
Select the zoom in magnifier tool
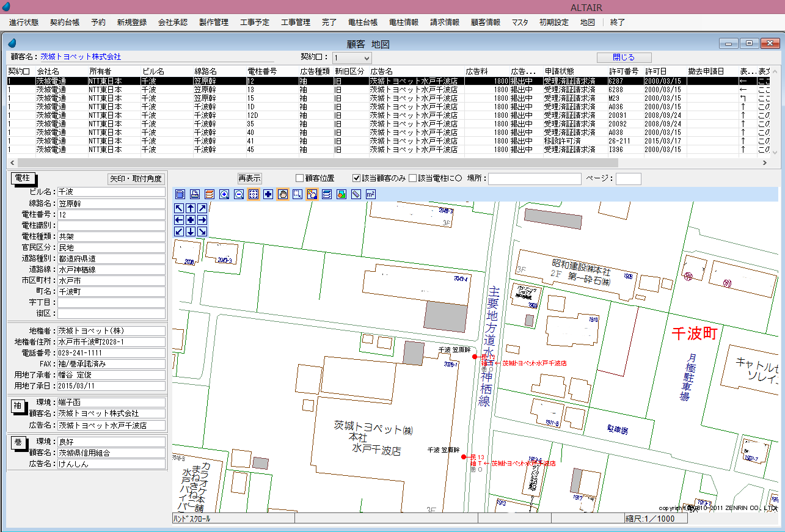(x=224, y=194)
